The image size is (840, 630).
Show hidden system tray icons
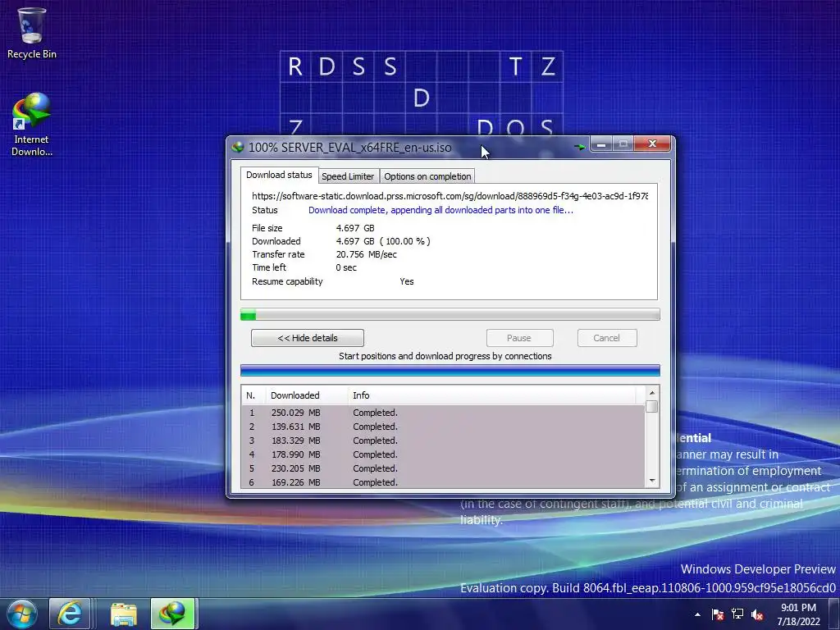[697, 614]
